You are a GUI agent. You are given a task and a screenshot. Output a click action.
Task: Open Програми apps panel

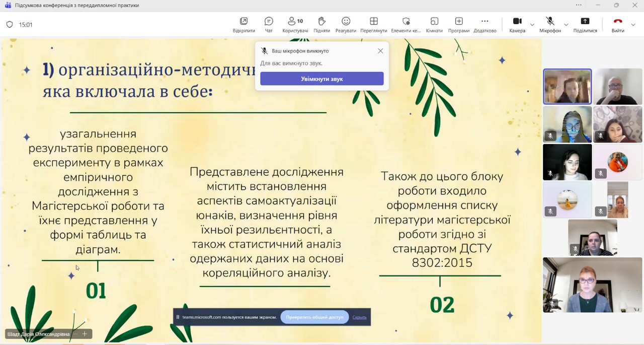459,24
